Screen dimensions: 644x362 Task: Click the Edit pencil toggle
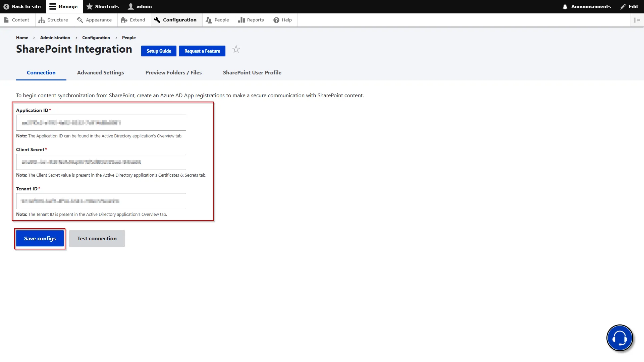click(629, 6)
